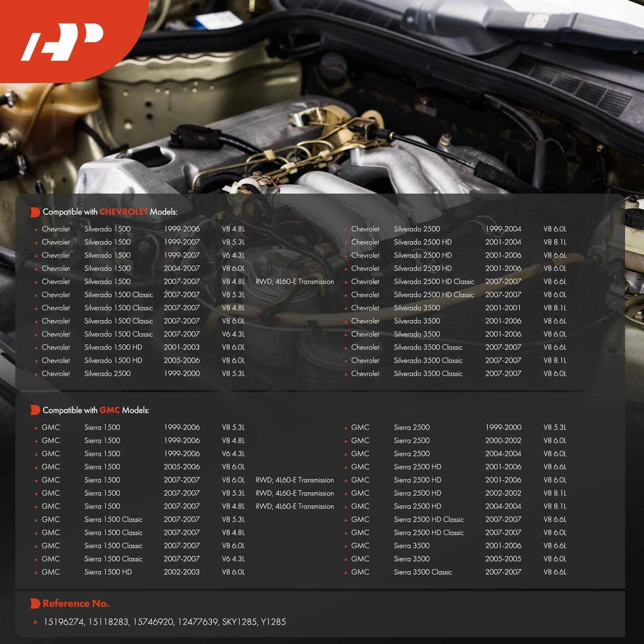Click the red marker beside the GMC compatibility heading
The width and height of the screenshot is (644, 644).
pos(35,410)
